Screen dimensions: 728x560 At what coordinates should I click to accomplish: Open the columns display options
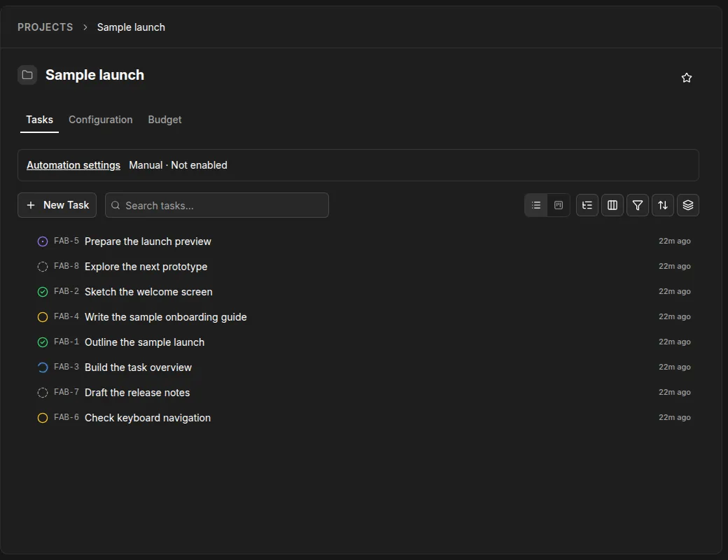tap(612, 205)
